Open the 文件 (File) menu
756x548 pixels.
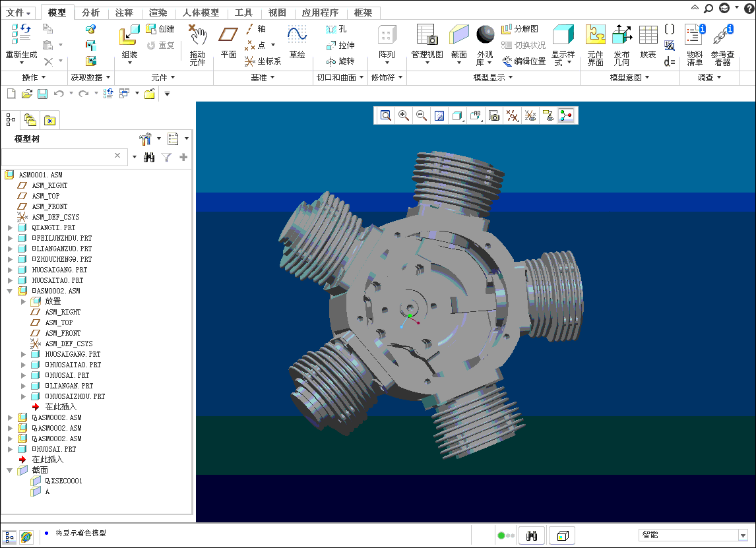tap(18, 13)
